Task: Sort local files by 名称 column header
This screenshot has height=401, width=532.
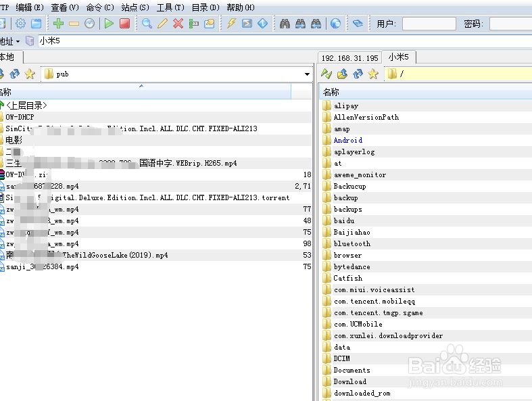Action: [x=145, y=92]
